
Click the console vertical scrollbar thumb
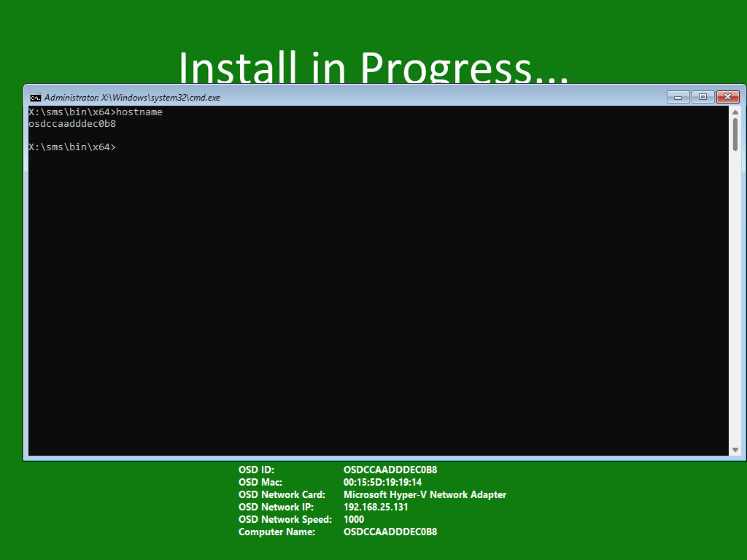[x=735, y=134]
